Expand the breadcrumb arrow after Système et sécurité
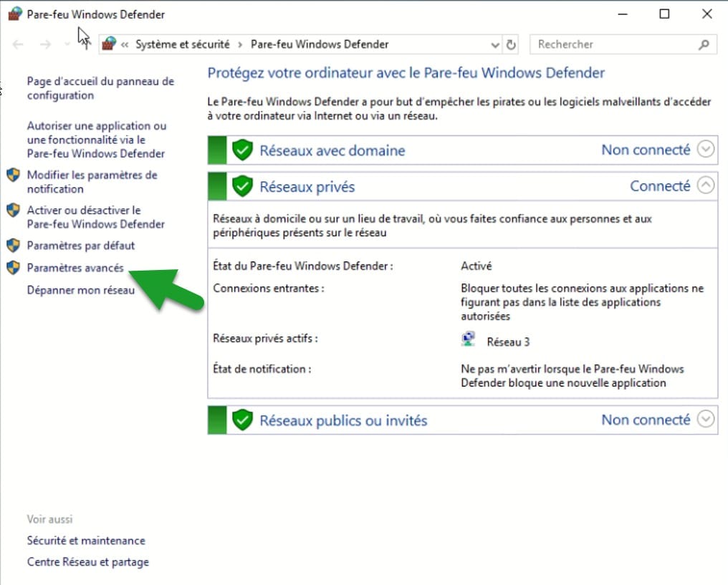Image resolution: width=728 pixels, height=585 pixels. (240, 45)
